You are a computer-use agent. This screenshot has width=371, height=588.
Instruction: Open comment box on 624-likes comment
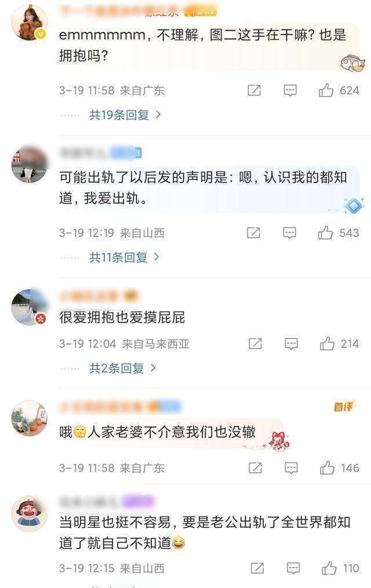coord(290,90)
